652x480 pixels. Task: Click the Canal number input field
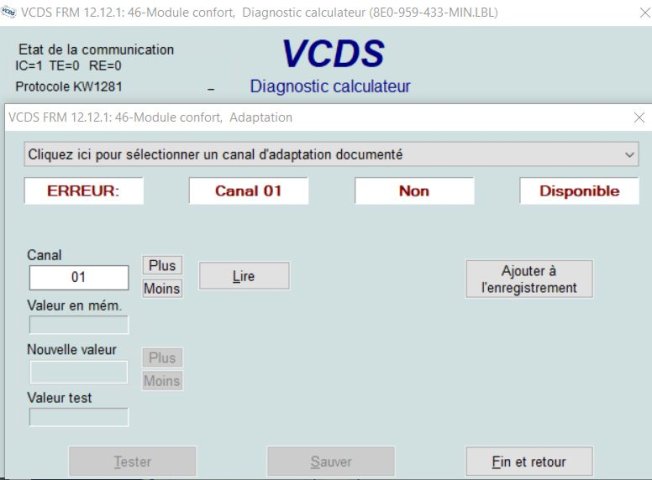click(79, 277)
